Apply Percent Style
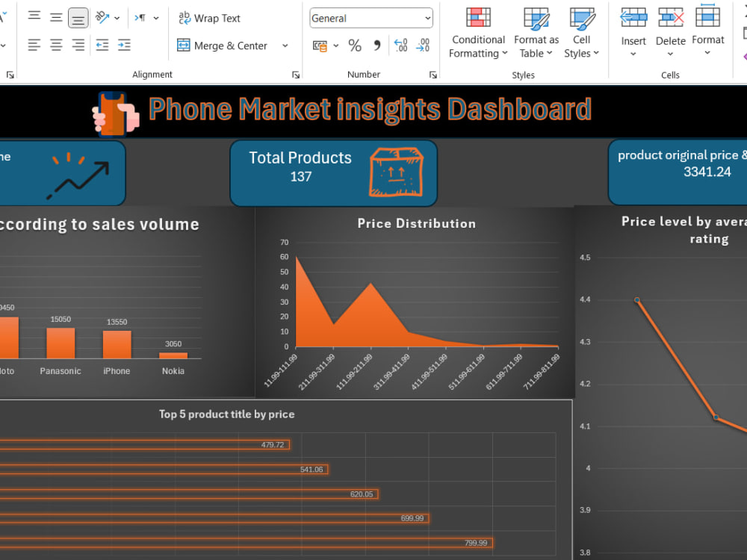The height and width of the screenshot is (560, 747). (355, 46)
